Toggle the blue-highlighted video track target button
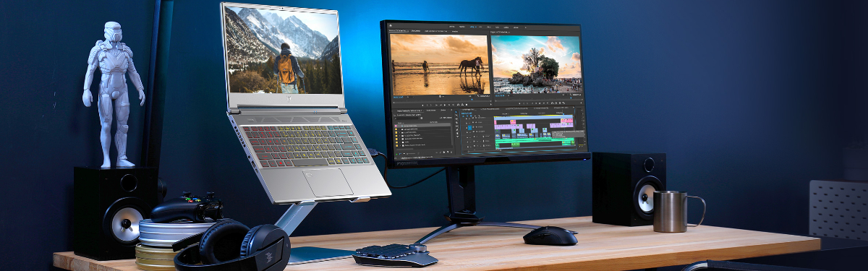868x271 pixels. click(x=469, y=128)
